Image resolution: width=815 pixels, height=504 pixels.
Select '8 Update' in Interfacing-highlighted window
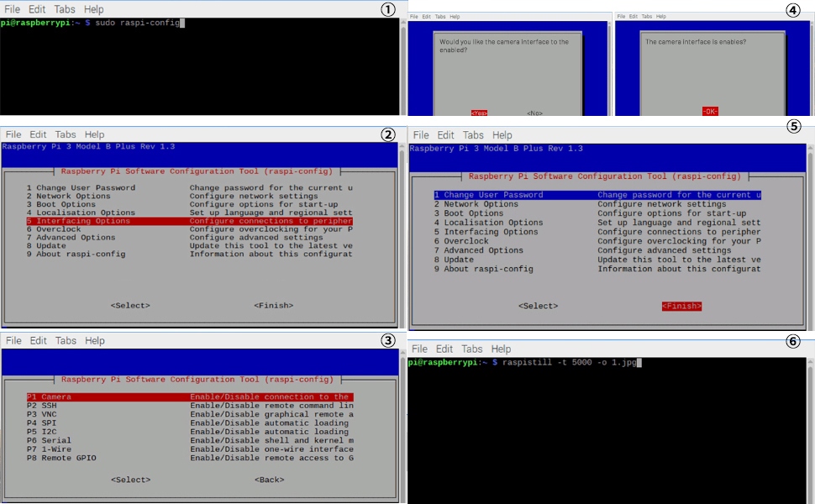[190, 246]
